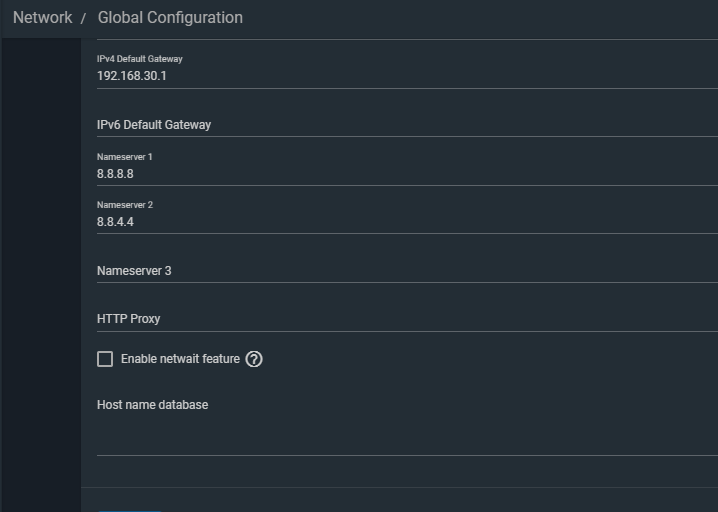Go to Network in the breadcrumb
The image size is (718, 512).
click(x=42, y=18)
